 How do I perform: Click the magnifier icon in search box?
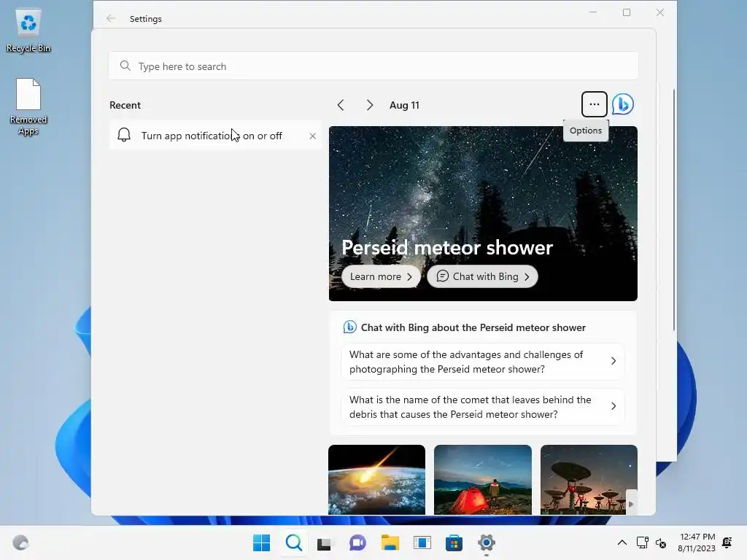coord(125,66)
